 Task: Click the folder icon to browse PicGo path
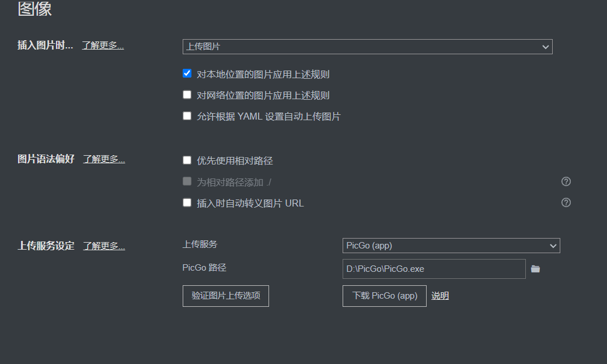click(x=535, y=269)
